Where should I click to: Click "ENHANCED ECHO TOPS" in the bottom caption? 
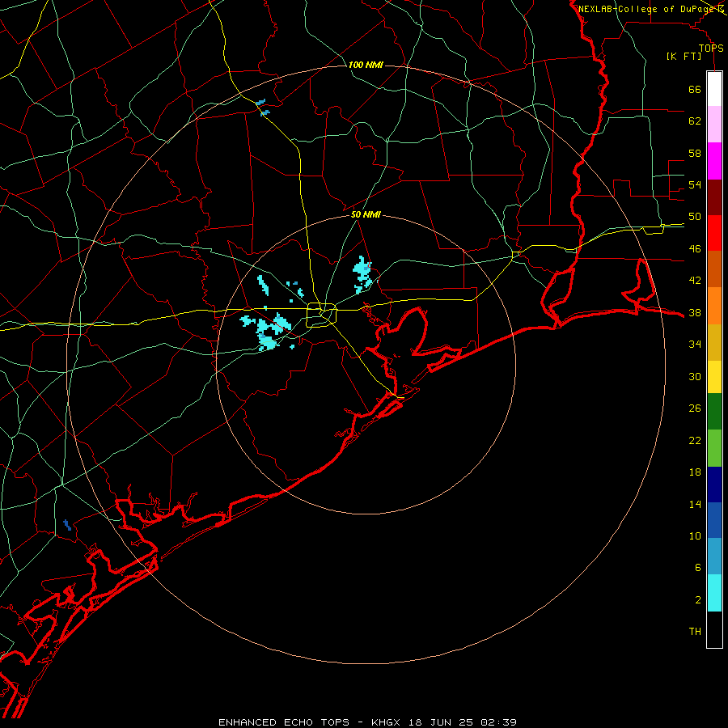[x=284, y=722]
